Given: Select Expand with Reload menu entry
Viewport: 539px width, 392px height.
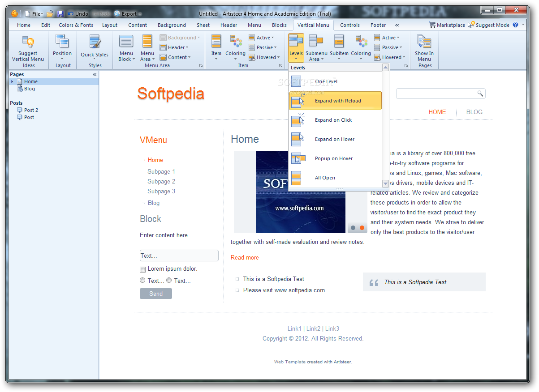Looking at the screenshot, I should click(x=335, y=101).
